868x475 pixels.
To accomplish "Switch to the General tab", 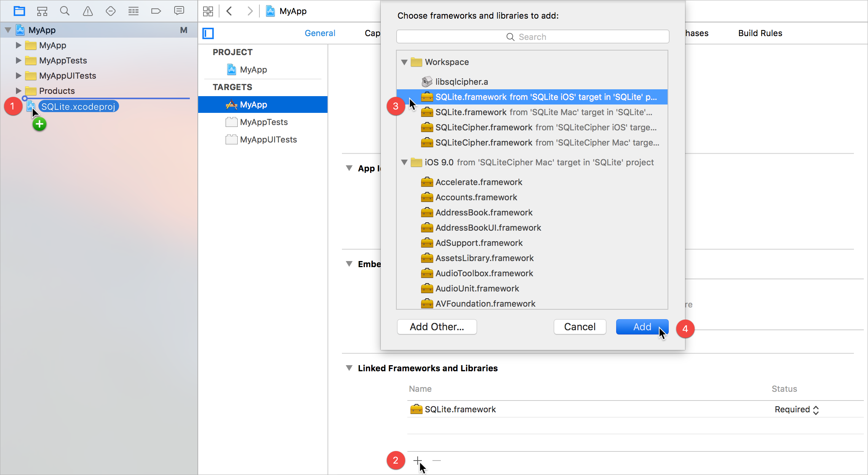I will pos(320,33).
